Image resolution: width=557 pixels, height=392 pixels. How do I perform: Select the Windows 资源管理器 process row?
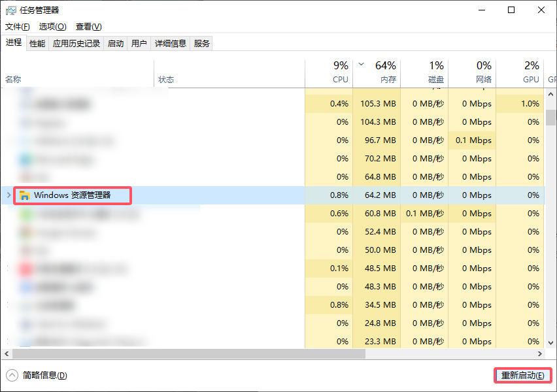pyautogui.click(x=72, y=195)
